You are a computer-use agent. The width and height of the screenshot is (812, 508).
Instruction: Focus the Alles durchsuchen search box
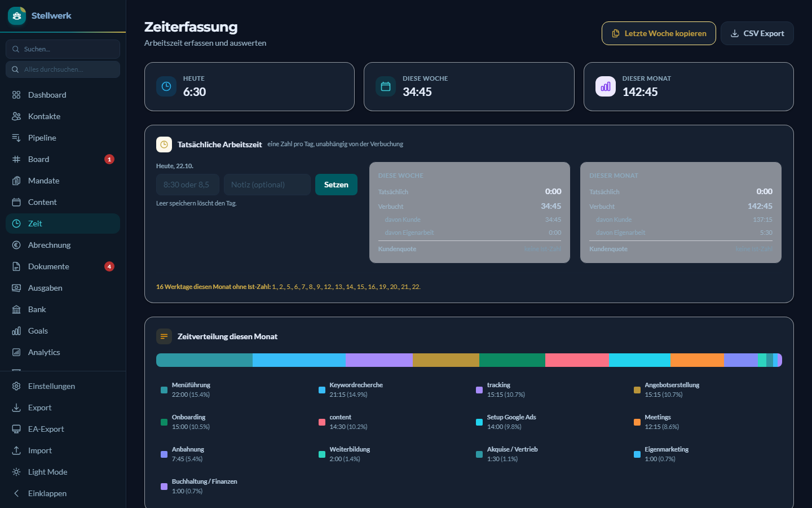[x=63, y=69]
